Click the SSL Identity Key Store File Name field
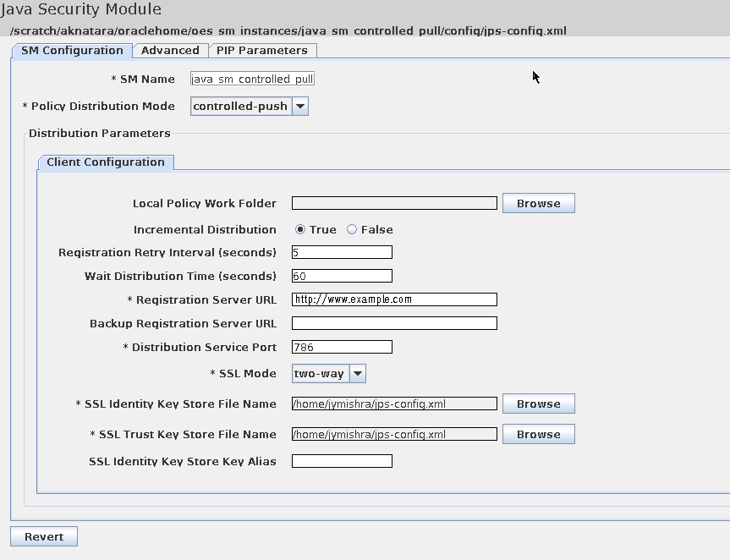730x560 pixels. pyautogui.click(x=394, y=404)
